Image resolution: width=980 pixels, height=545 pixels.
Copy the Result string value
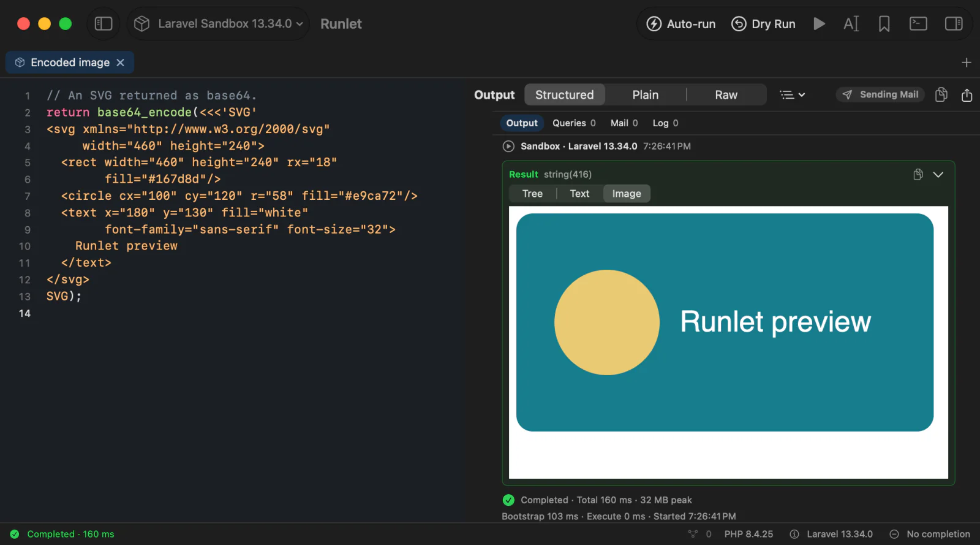pyautogui.click(x=918, y=175)
